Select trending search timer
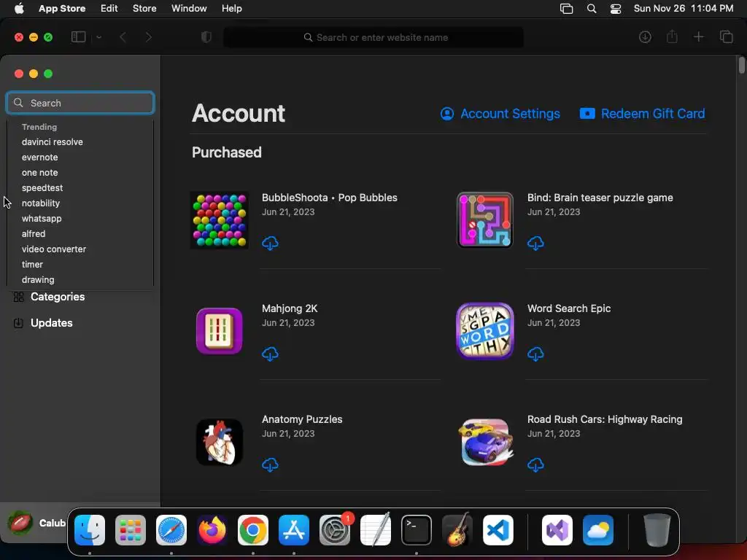The height and width of the screenshot is (560, 747). pos(32,264)
